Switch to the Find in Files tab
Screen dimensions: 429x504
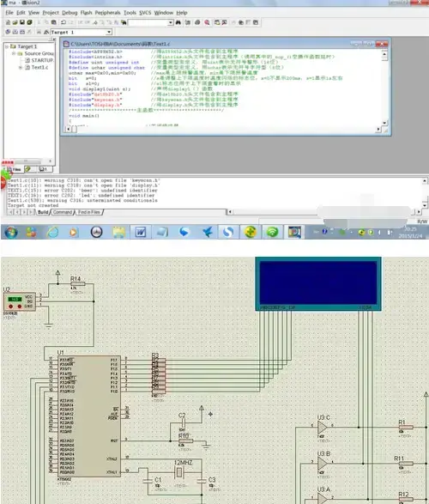(x=89, y=212)
